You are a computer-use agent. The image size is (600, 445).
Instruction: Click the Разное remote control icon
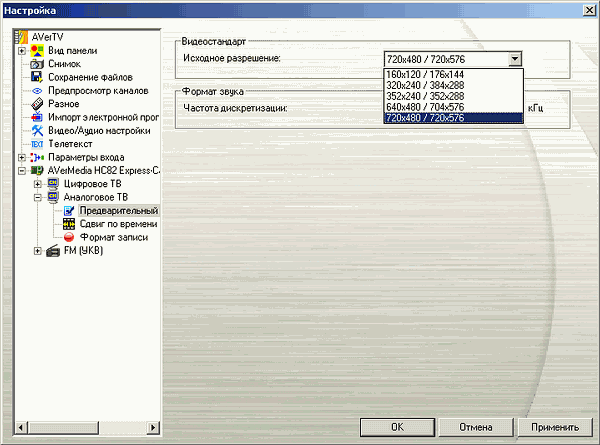click(x=37, y=104)
